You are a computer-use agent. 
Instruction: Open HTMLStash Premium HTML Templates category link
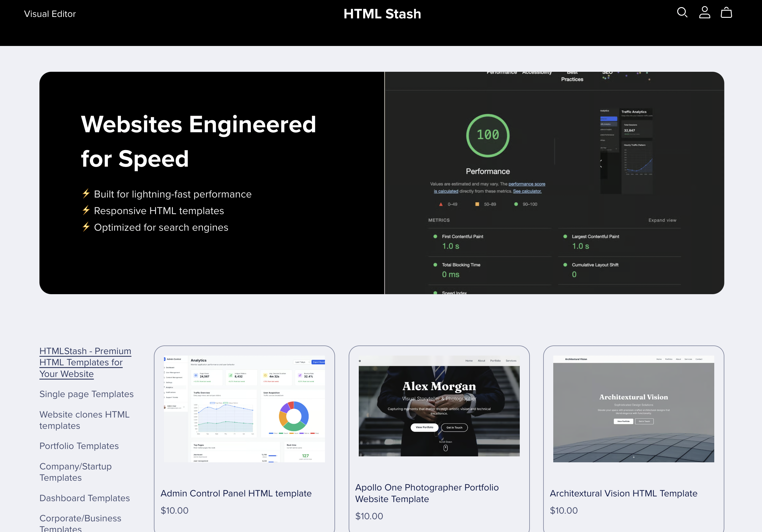85,362
